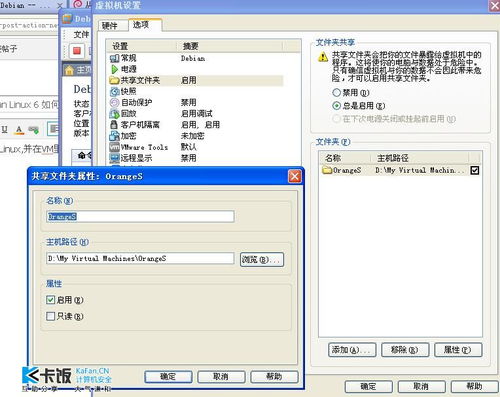This screenshot has height=397, width=500.
Task: Select the VMware Tools icon
Action: point(114,147)
